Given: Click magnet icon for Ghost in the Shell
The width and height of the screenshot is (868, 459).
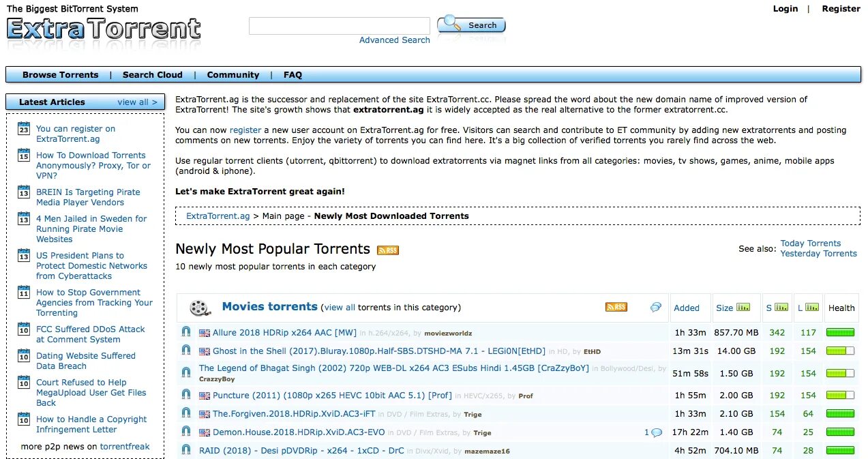Looking at the screenshot, I should [186, 351].
